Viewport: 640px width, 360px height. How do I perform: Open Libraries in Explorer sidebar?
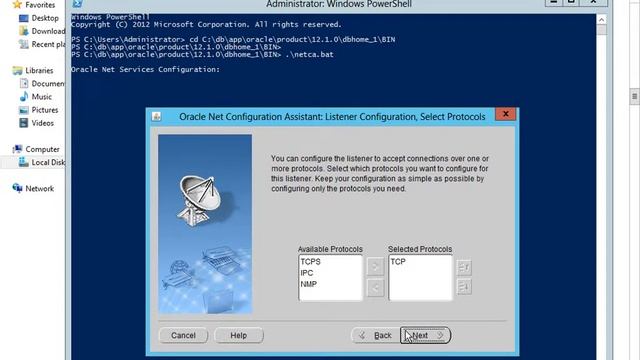point(39,70)
